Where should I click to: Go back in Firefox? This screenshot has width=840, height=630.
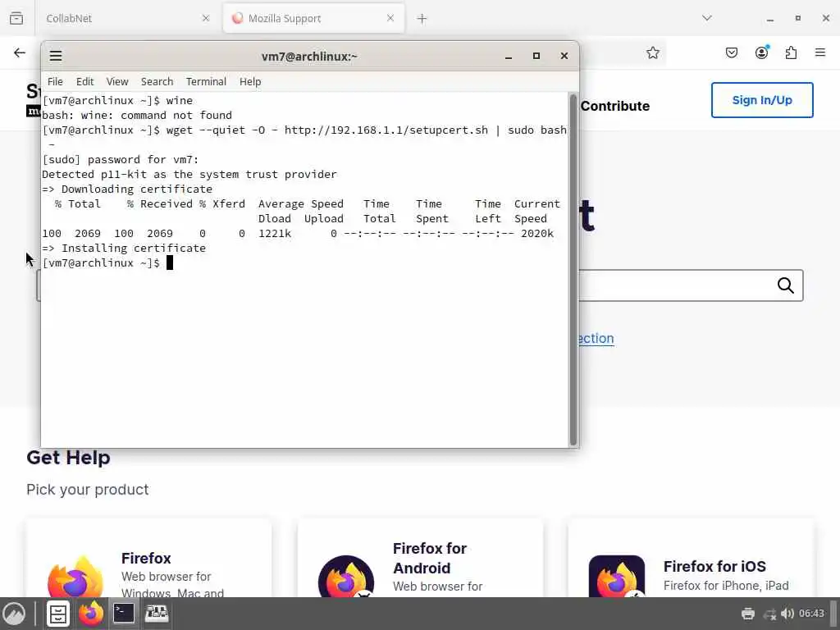tap(20, 52)
